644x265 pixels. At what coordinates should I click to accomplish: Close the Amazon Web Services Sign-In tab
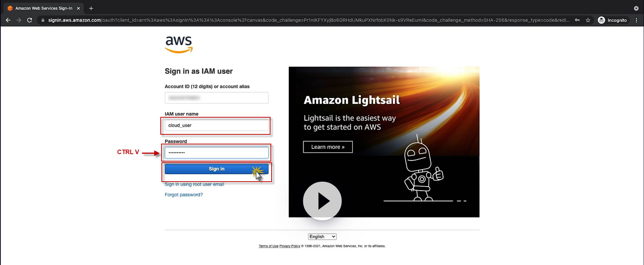(78, 8)
